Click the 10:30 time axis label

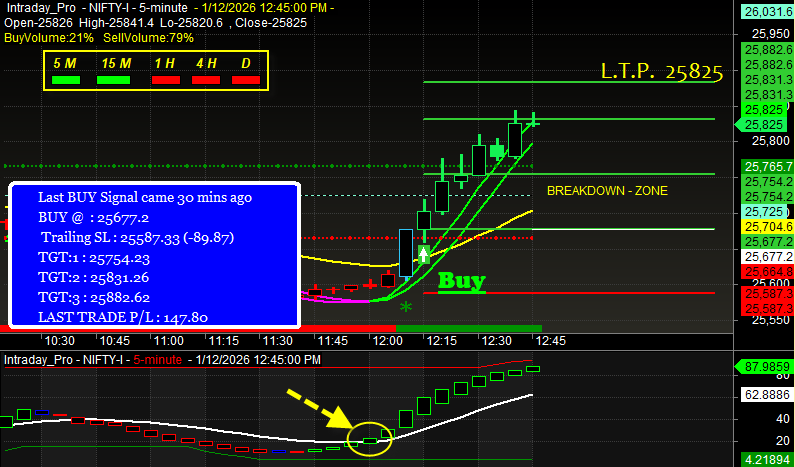coord(60,341)
